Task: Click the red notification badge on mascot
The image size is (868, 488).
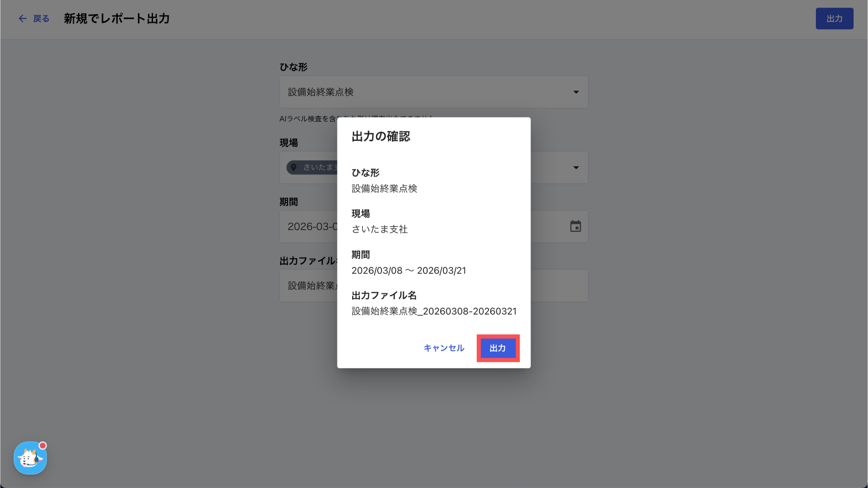Action: pyautogui.click(x=42, y=446)
